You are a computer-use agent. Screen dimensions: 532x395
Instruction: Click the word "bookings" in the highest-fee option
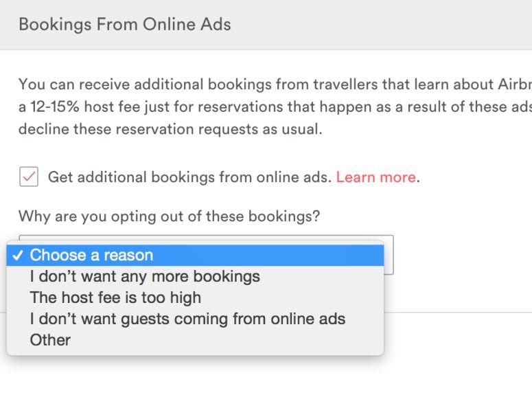coord(231,277)
